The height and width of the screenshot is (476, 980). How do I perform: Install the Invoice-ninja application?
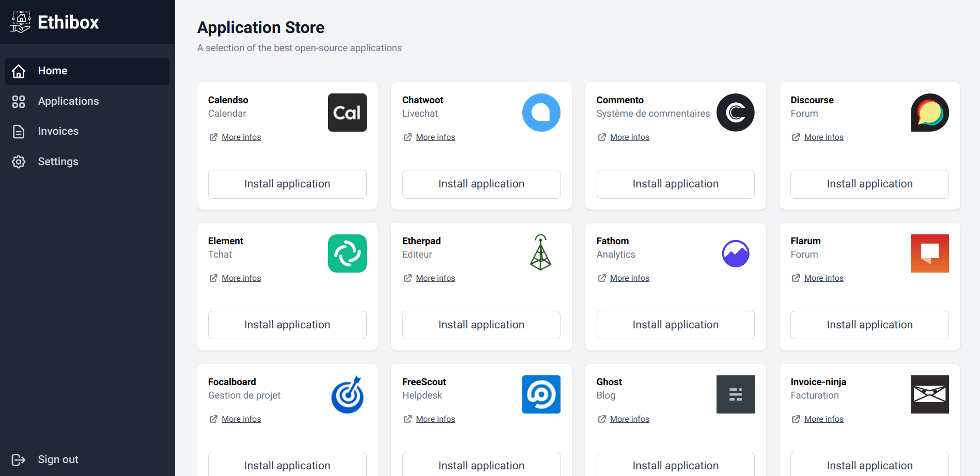coord(870,464)
